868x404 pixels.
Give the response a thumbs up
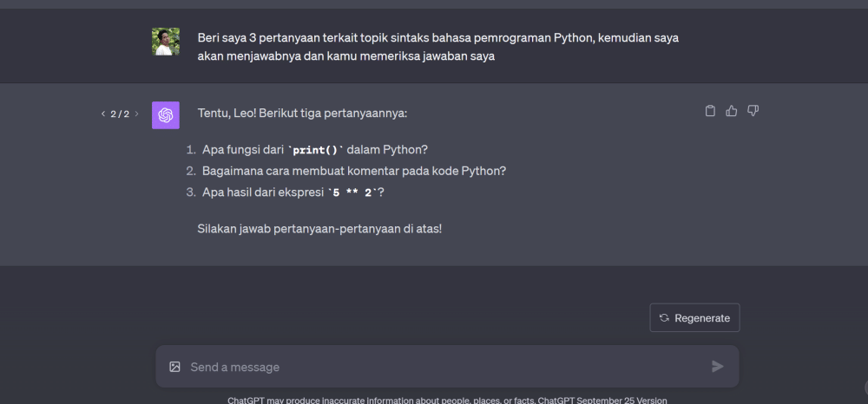732,111
